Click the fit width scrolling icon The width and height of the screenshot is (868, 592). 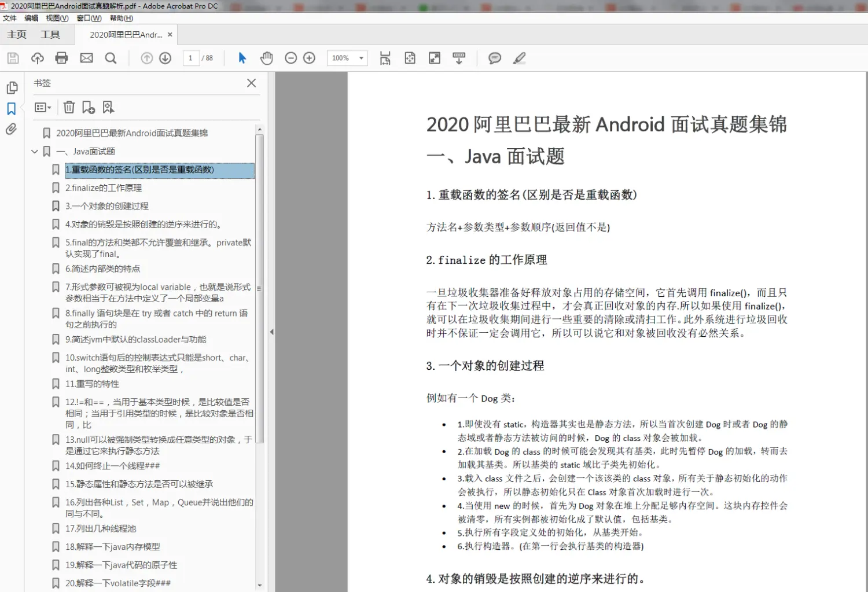(x=385, y=58)
